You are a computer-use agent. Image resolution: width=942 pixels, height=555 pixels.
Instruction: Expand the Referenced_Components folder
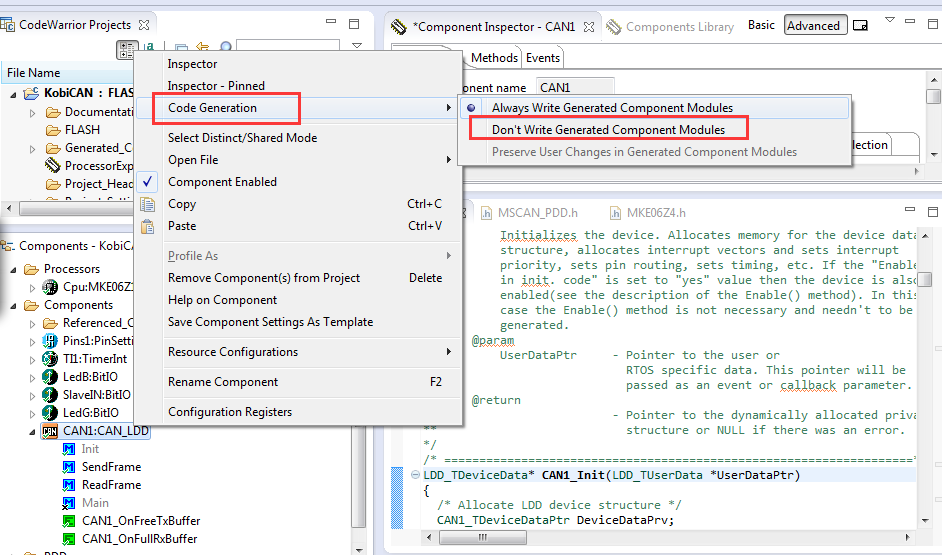32,324
